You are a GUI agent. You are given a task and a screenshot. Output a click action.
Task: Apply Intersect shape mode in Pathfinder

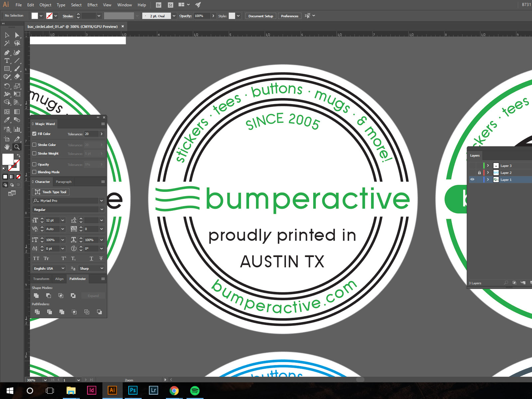click(61, 296)
